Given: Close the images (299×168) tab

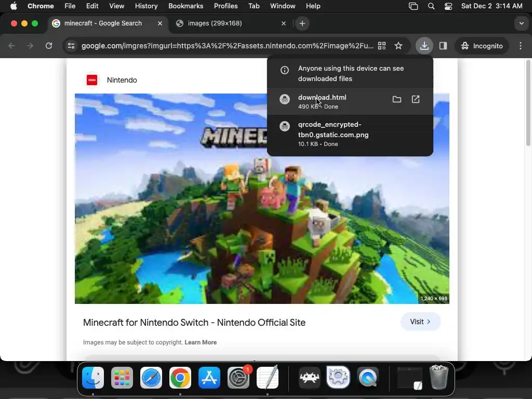Looking at the screenshot, I should coord(284,23).
